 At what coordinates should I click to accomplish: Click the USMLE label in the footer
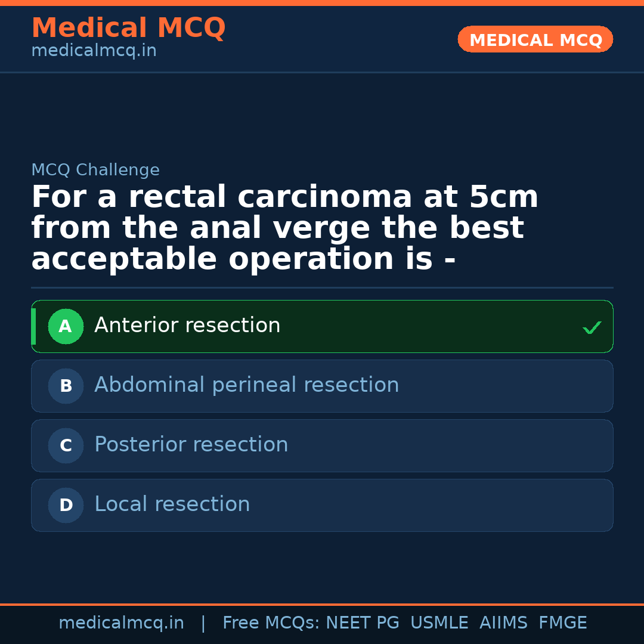439,622
